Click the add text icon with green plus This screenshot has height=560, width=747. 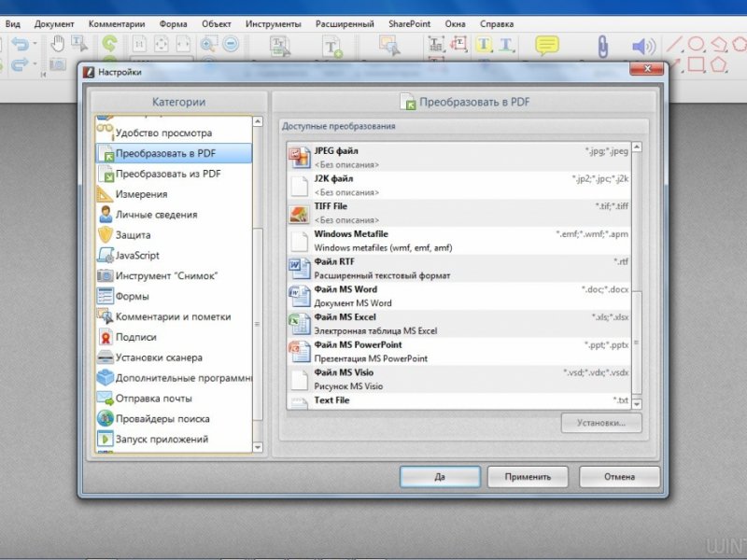332,47
